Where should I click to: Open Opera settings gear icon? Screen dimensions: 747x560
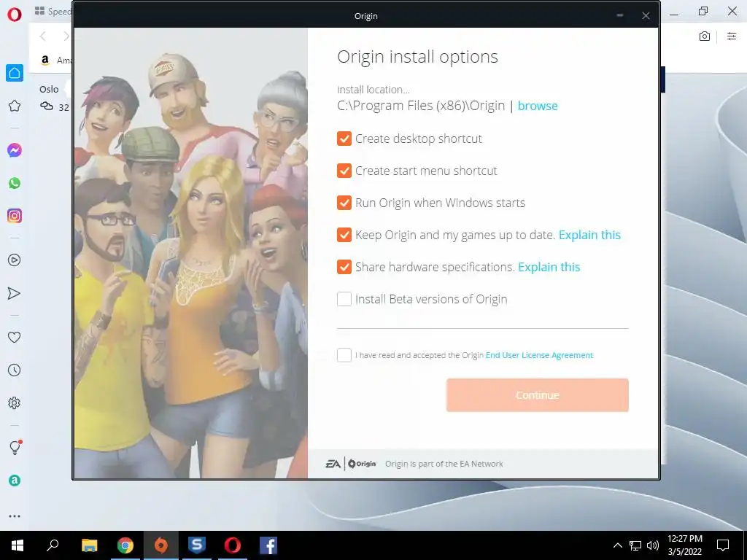coord(15,402)
